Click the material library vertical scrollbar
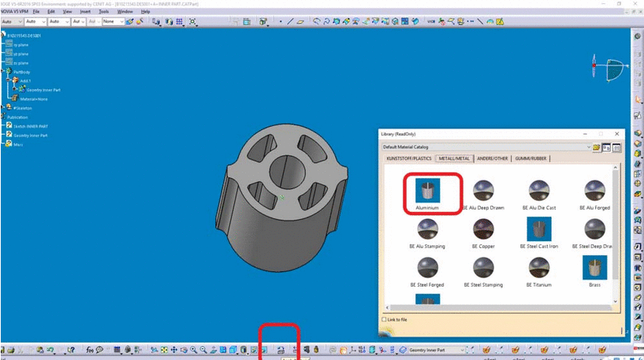 point(616,236)
